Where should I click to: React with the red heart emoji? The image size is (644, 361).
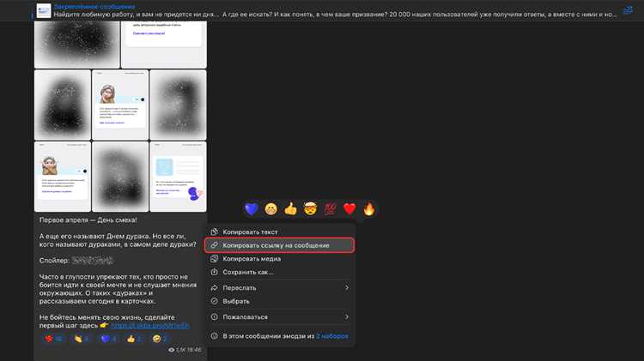click(x=349, y=209)
